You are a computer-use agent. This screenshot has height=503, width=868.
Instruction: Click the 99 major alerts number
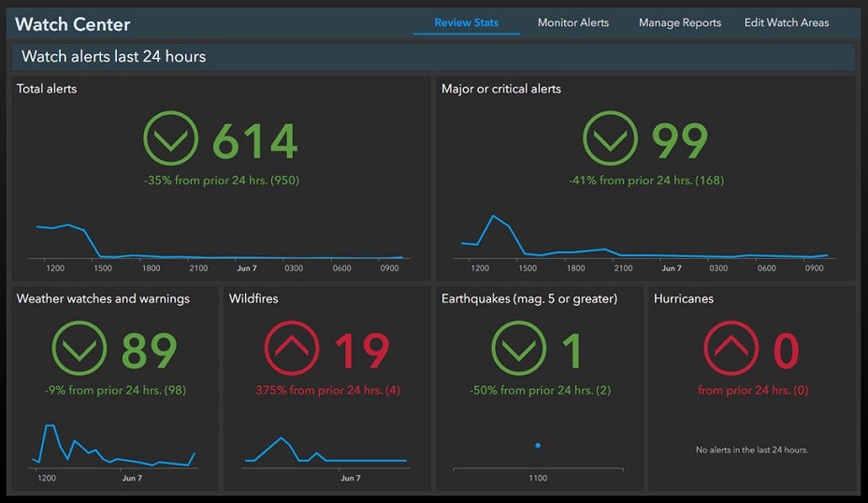click(x=679, y=141)
